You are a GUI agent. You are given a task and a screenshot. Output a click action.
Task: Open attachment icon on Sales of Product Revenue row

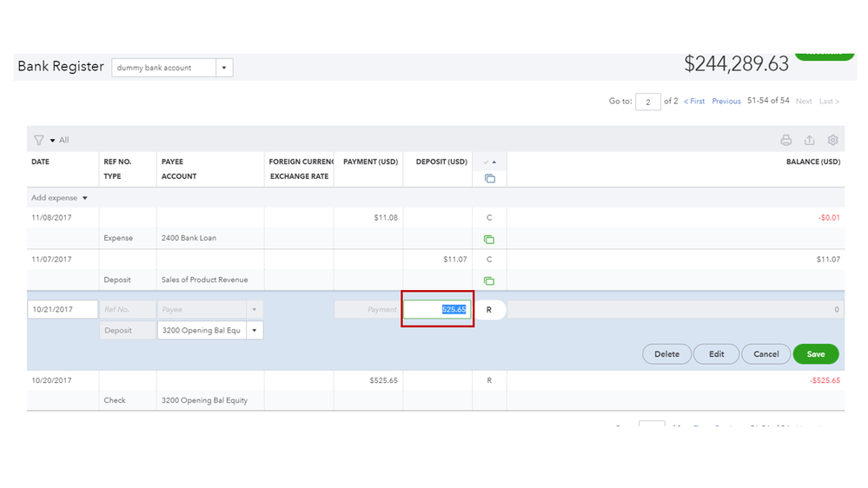click(489, 280)
